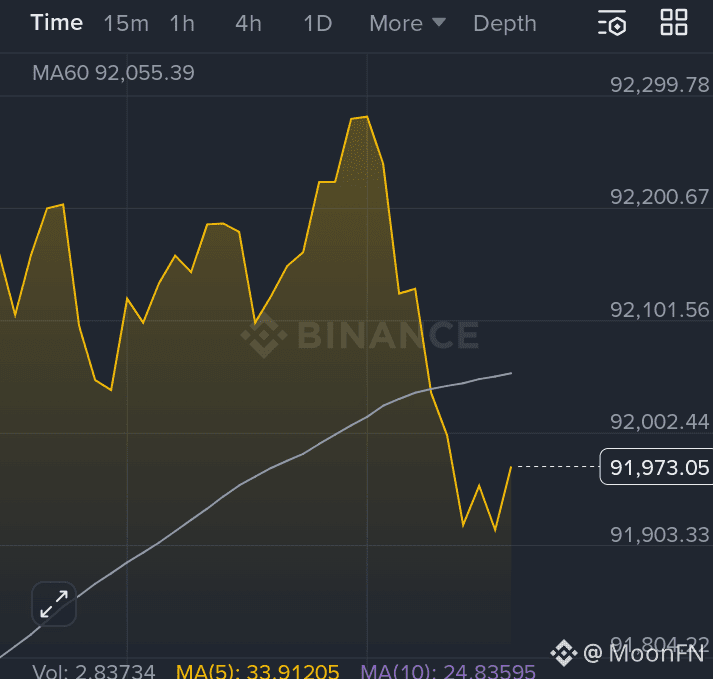Tap the MA60 92,055.39 indicator label
This screenshot has width=713, height=679.
click(113, 73)
